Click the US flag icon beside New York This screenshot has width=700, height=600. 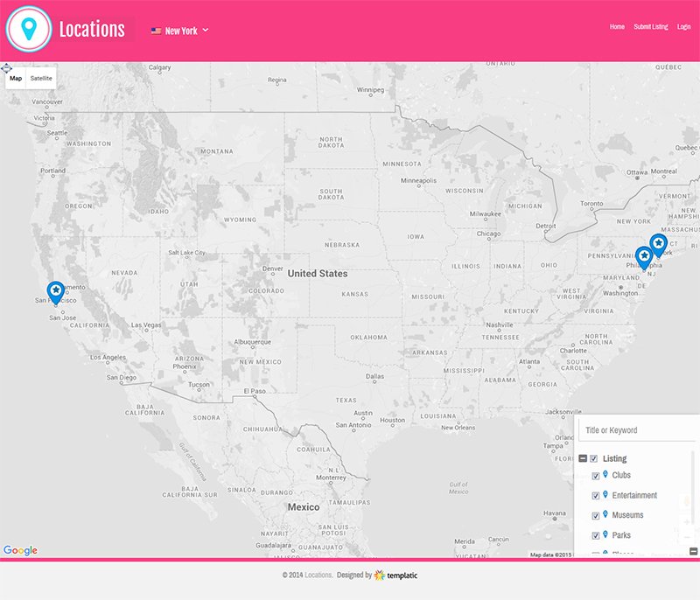coord(156,31)
